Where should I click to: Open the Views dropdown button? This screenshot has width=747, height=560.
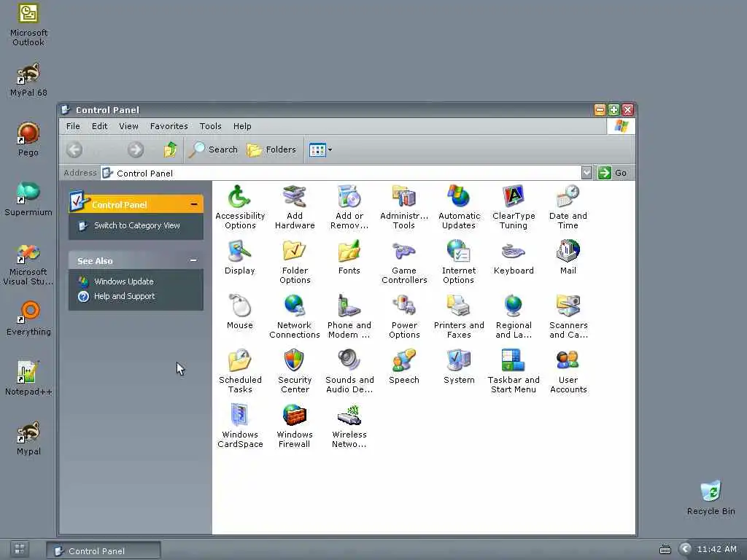pos(320,149)
